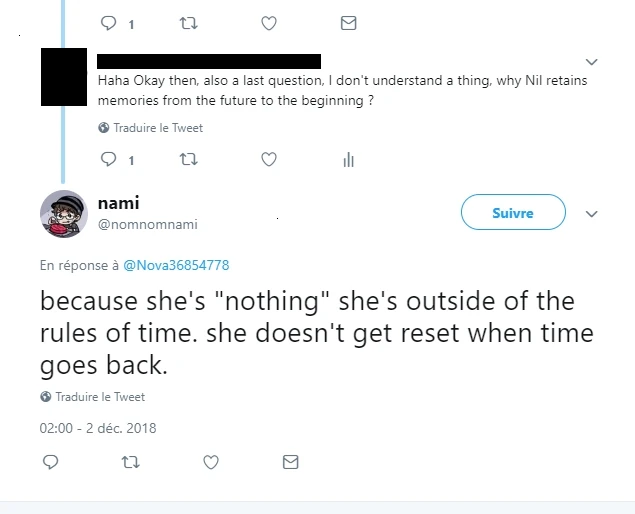
Task: Retweet nami's tweet about time rules
Action: pyautogui.click(x=130, y=462)
